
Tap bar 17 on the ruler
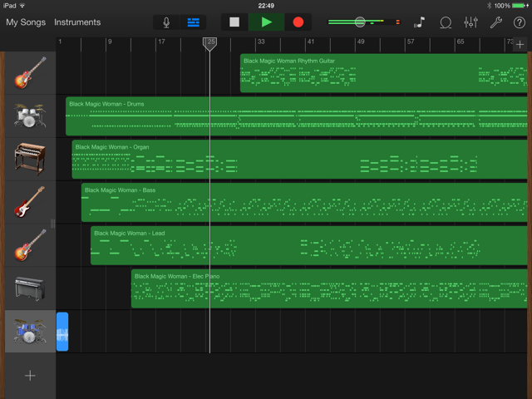161,42
